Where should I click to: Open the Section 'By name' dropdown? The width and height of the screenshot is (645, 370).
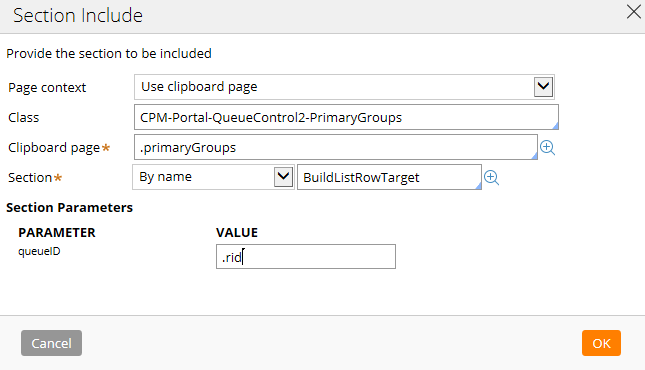(213, 177)
